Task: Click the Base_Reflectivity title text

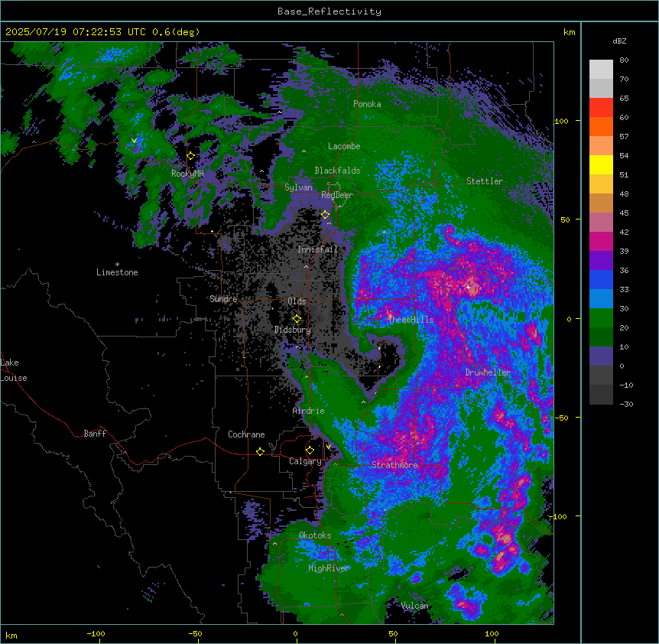Action: [x=329, y=11]
